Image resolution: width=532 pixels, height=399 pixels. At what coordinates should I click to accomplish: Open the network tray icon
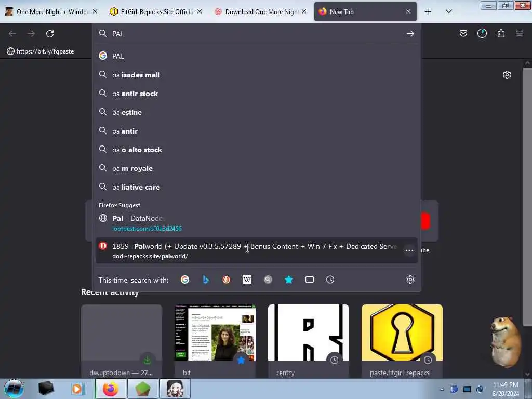[467, 390]
